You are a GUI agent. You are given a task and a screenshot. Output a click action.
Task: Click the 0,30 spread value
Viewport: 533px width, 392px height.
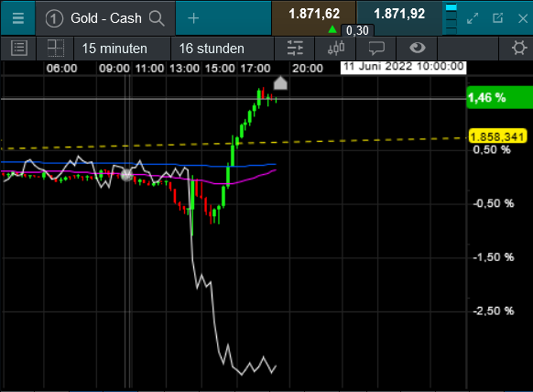point(357,30)
